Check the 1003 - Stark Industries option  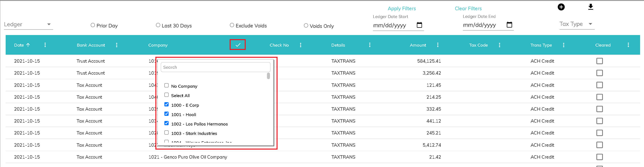[x=167, y=133]
